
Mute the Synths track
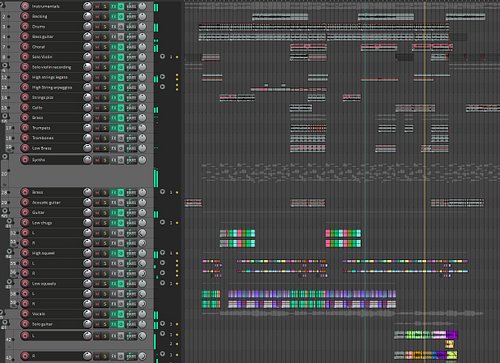[x=97, y=160]
